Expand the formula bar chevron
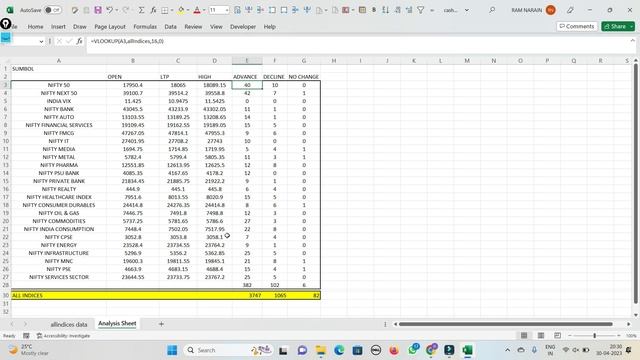The image size is (640, 360). (x=632, y=41)
